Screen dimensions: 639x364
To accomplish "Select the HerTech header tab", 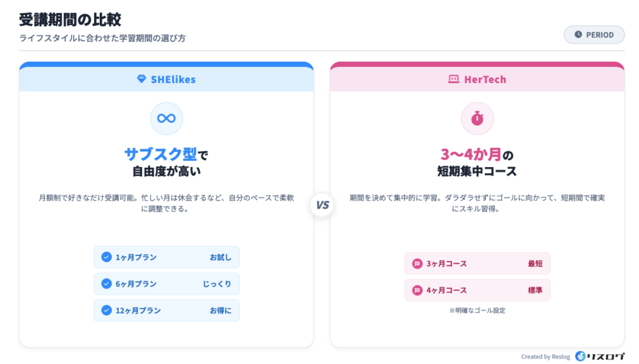I will click(x=477, y=79).
